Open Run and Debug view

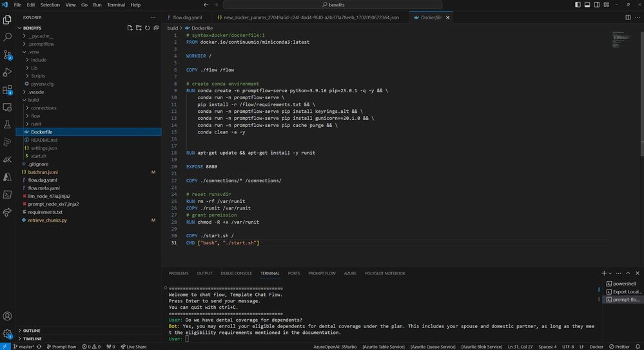click(x=8, y=73)
